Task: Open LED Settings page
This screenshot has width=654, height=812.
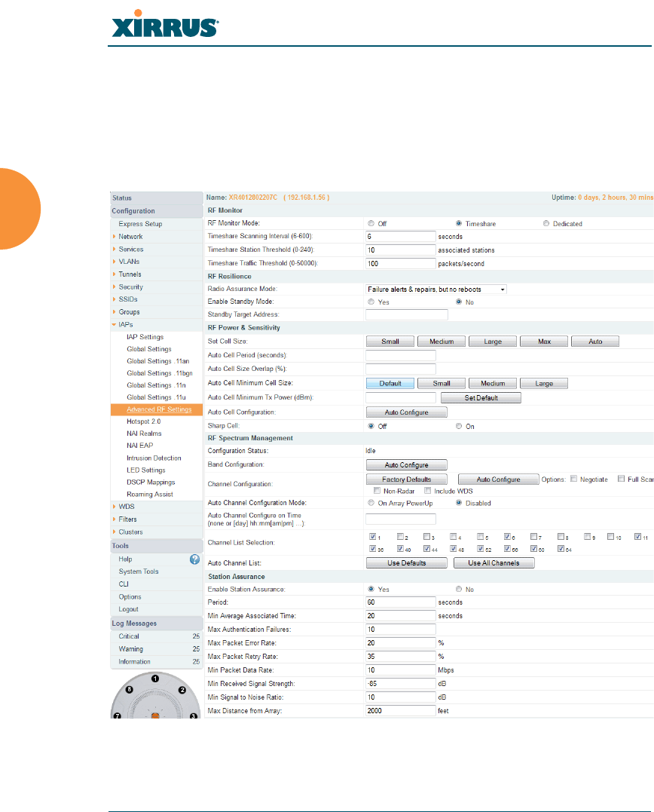Action: tap(146, 470)
